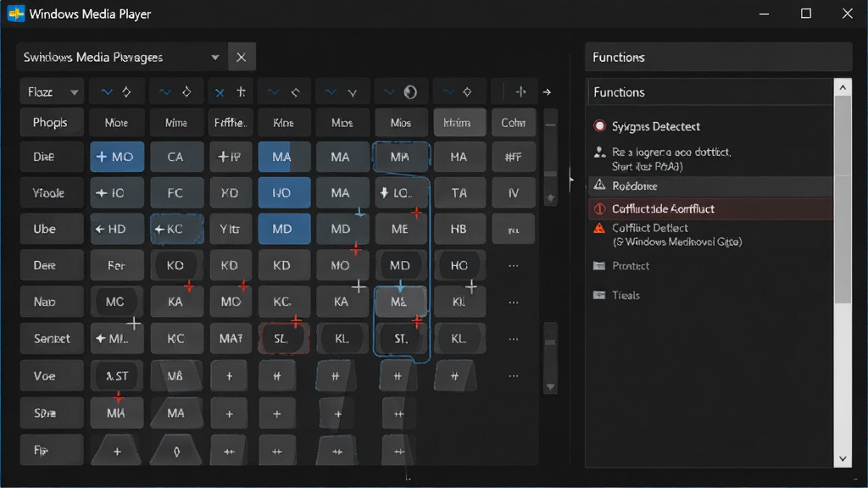Toggle the blue MA cell under Kine in the Diee row

click(284, 157)
